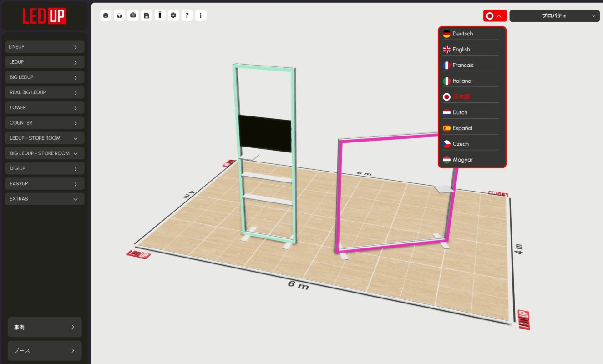
Task: Open the TOWER product category
Action: tap(44, 108)
